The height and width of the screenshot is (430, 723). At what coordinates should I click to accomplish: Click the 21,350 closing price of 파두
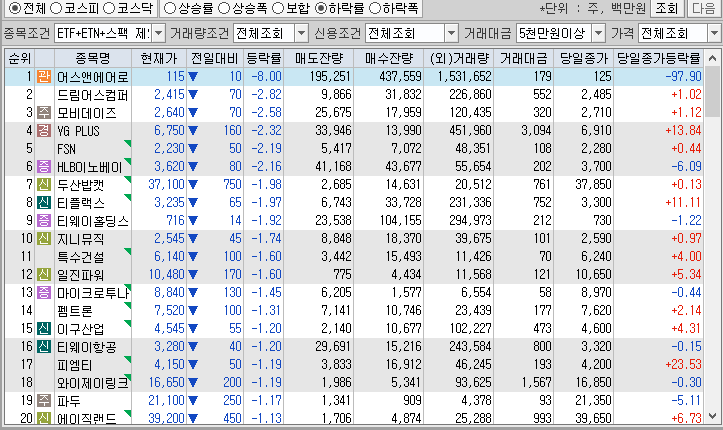tap(593, 400)
